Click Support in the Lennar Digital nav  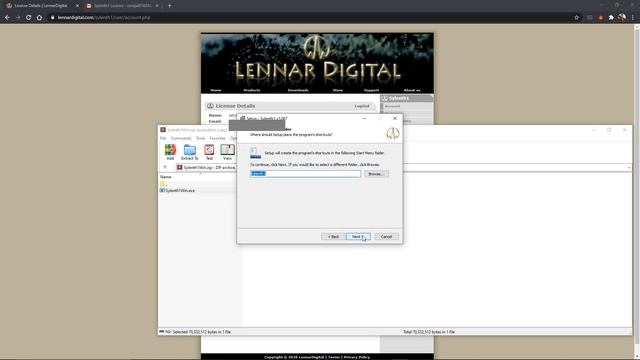[371, 90]
